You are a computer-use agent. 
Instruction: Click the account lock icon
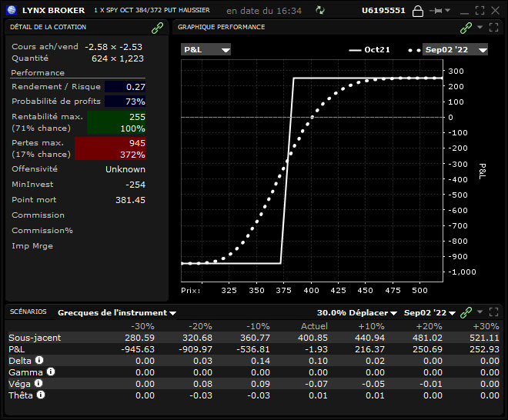tap(418, 11)
